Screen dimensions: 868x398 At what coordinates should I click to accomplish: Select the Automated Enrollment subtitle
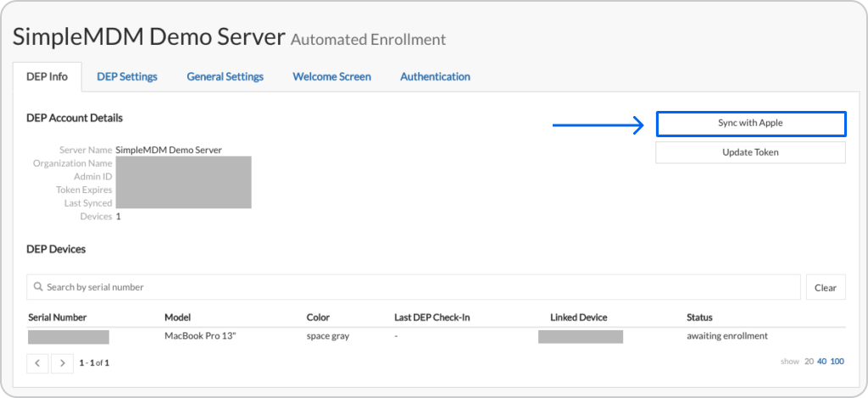tap(368, 40)
